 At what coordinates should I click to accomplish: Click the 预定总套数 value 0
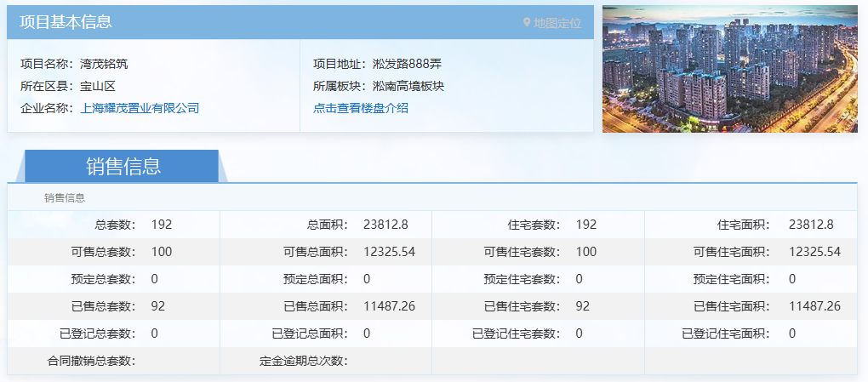click(154, 279)
